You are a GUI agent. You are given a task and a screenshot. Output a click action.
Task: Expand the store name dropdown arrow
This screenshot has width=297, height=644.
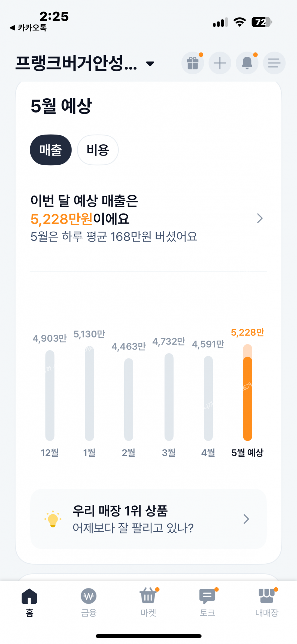click(150, 64)
